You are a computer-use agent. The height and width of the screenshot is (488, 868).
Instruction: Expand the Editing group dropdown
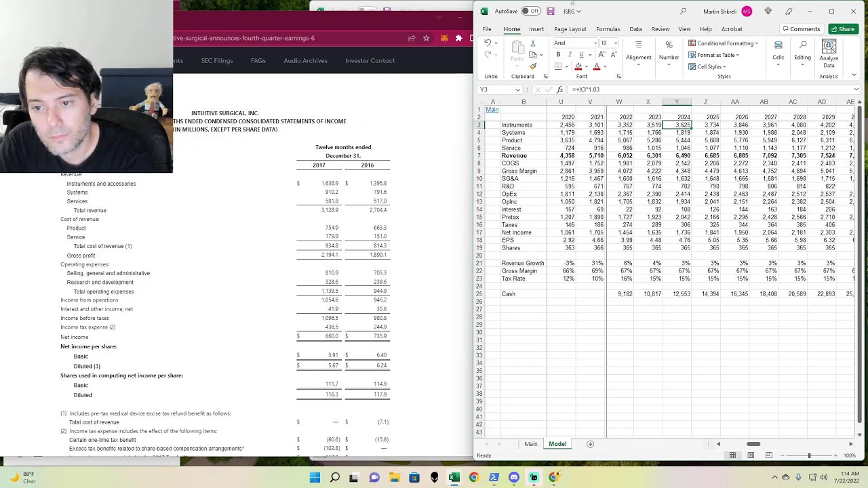point(802,52)
